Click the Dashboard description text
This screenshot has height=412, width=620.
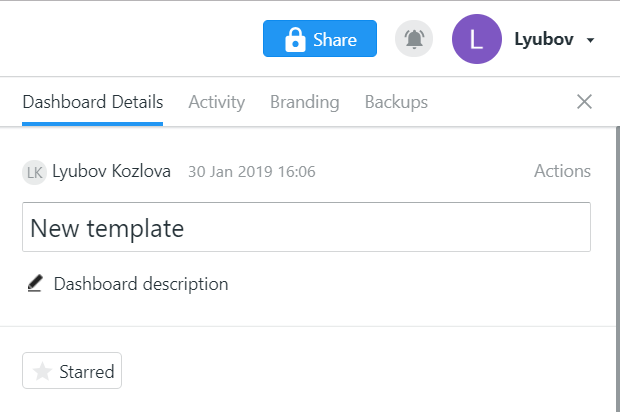(141, 284)
